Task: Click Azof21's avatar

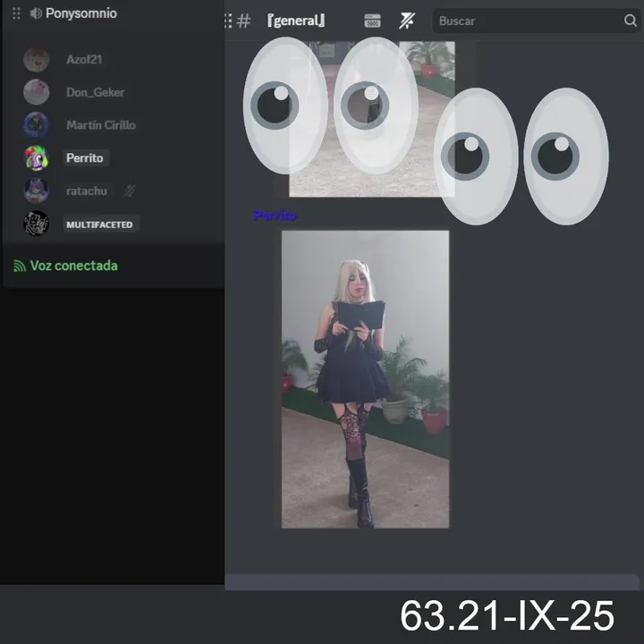Action: tap(36, 59)
